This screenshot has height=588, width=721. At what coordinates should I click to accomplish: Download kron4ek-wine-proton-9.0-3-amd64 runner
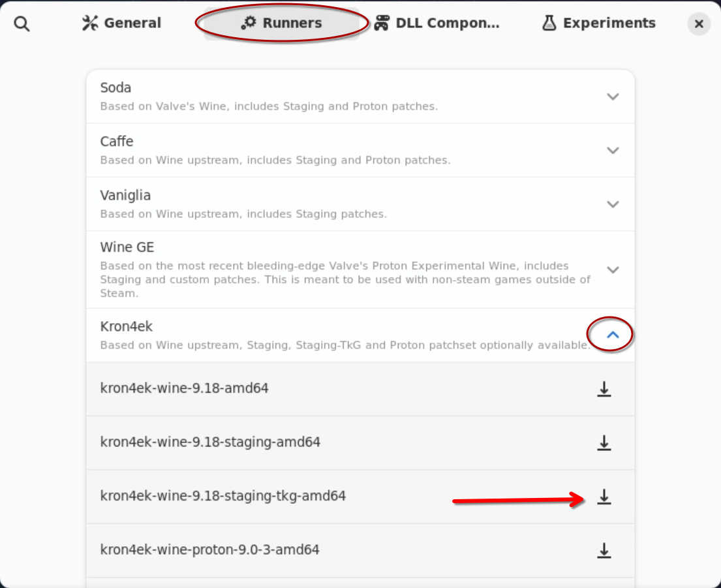(x=604, y=550)
